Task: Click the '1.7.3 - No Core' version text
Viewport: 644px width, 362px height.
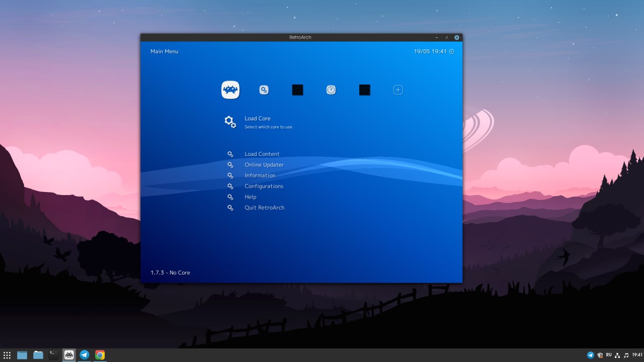Action: pos(171,273)
